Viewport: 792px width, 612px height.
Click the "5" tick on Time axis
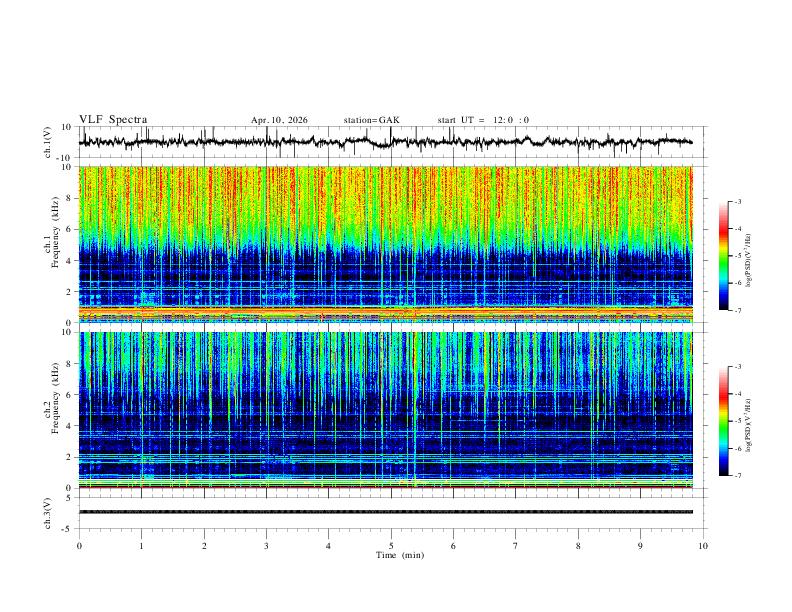pos(391,546)
